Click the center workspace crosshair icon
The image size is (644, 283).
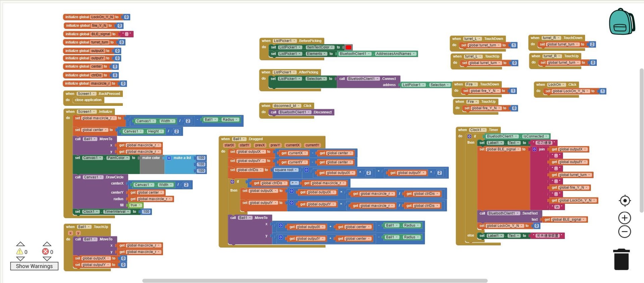click(x=625, y=201)
